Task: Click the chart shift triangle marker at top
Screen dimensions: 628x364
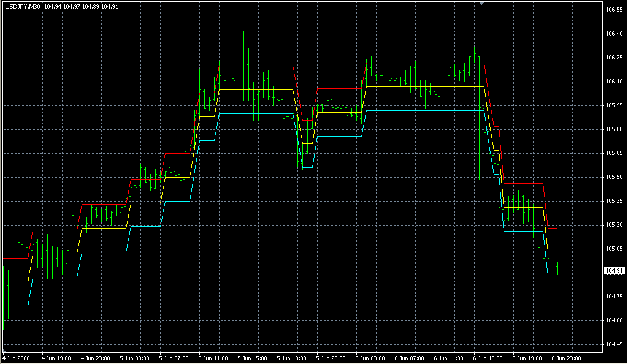Action: 483,3
